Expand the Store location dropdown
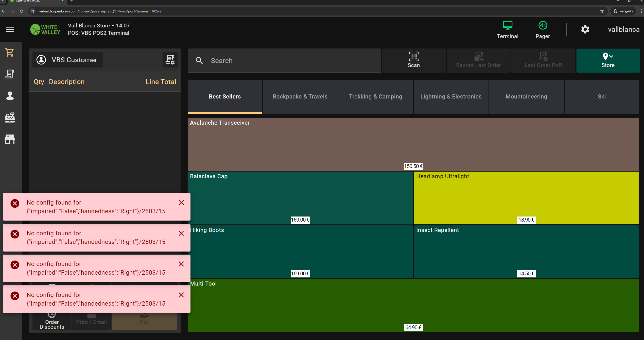This screenshot has height=349, width=644. (608, 60)
